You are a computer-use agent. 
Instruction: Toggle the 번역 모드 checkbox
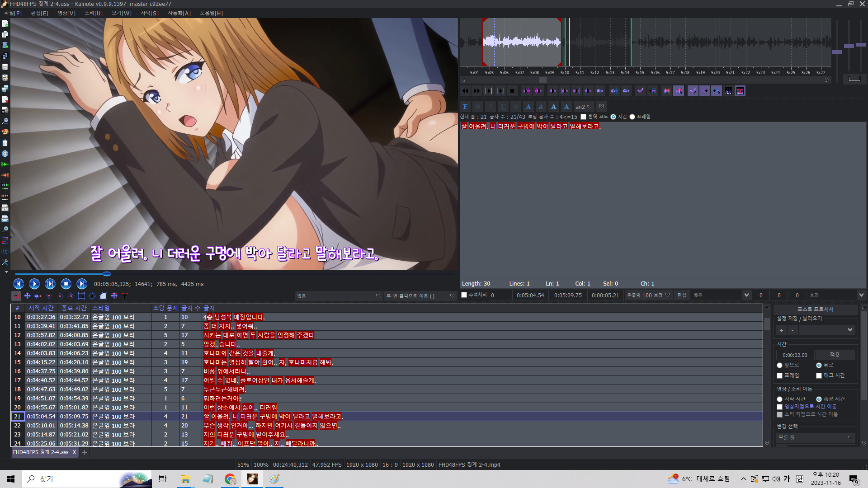583,117
